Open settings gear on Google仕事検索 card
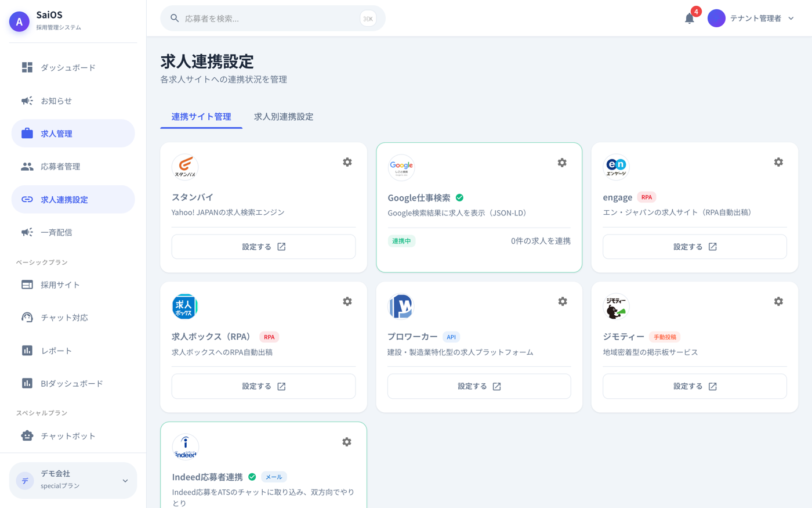 (562, 163)
